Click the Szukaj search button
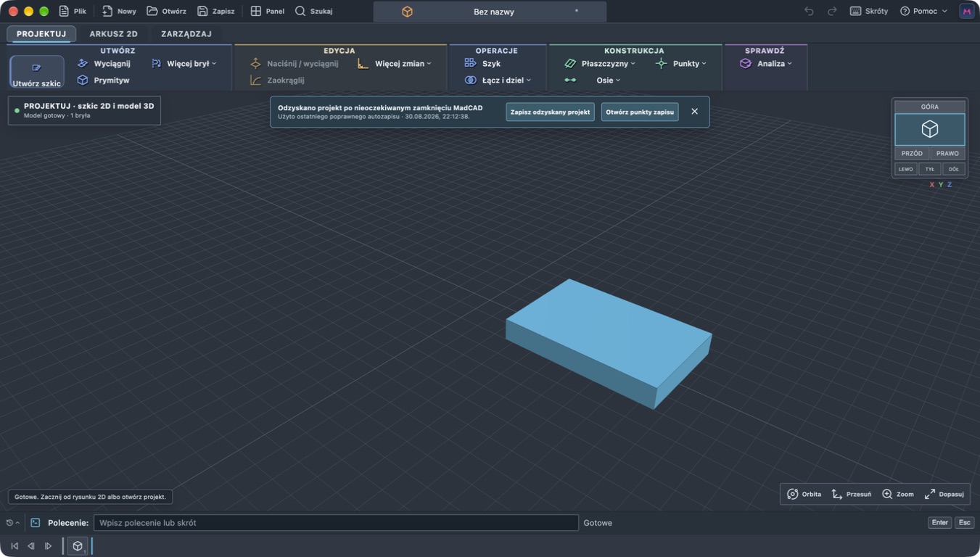This screenshot has width=980, height=557. point(313,12)
